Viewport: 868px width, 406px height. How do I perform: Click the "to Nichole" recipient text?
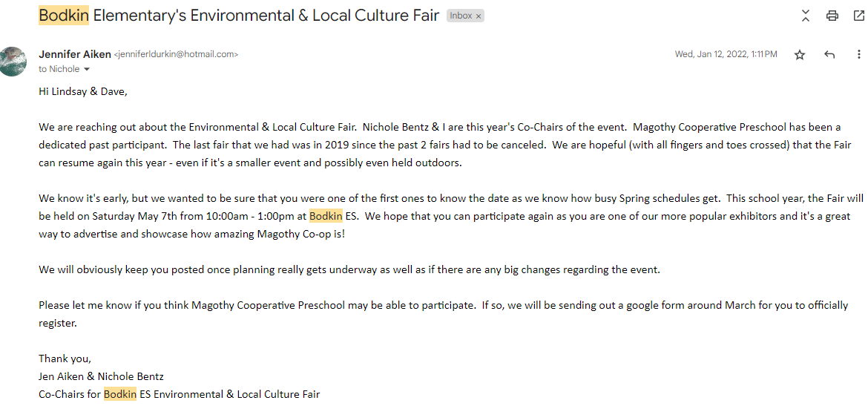tap(59, 70)
